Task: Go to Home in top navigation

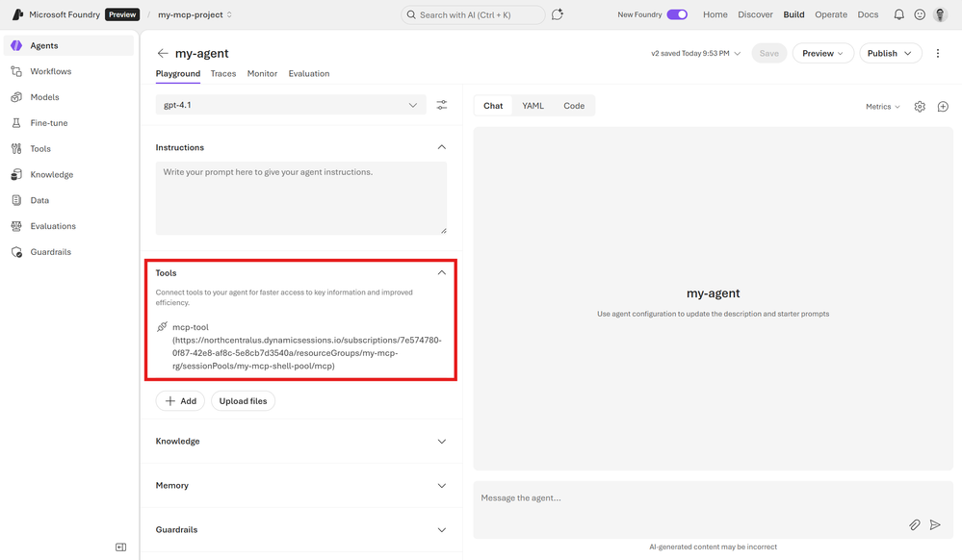Action: (x=715, y=14)
